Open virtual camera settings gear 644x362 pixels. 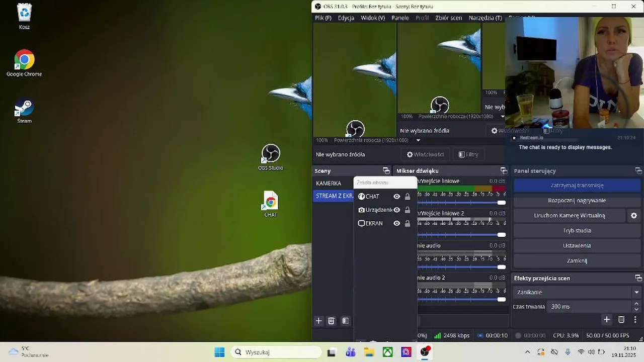[634, 216]
